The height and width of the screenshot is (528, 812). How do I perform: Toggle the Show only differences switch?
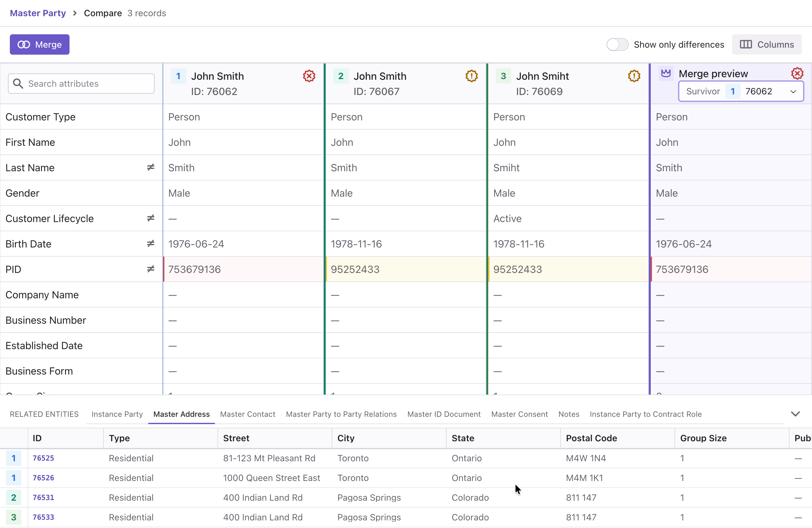click(617, 44)
